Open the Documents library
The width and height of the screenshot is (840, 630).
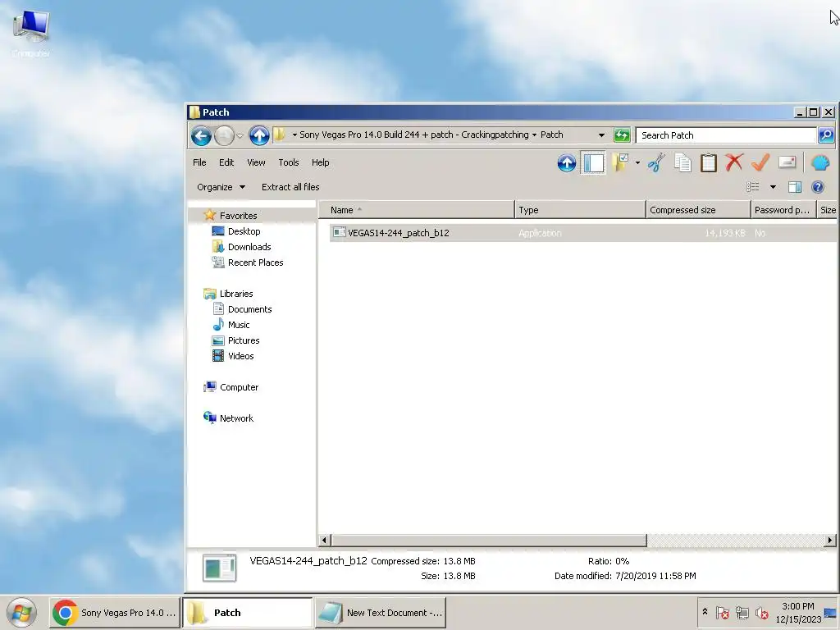[x=249, y=309]
